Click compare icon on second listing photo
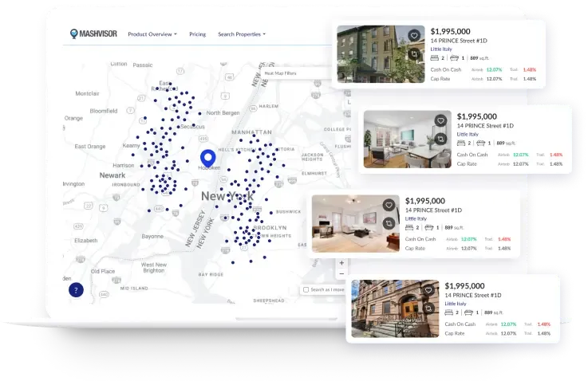This screenshot has width=588, height=381. (x=440, y=139)
